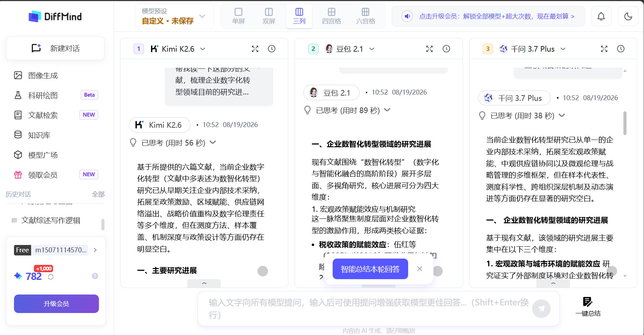Click 智能总结本轮回答 button
644x335 pixels.
click(370, 269)
